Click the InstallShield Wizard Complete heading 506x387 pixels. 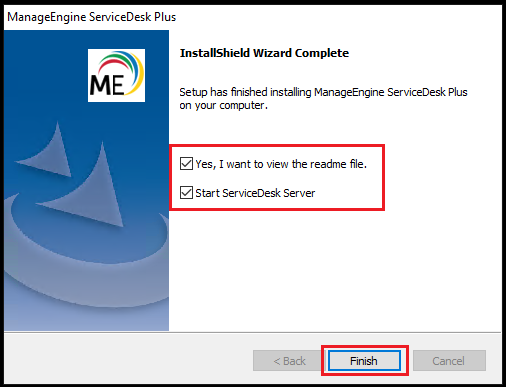[264, 53]
